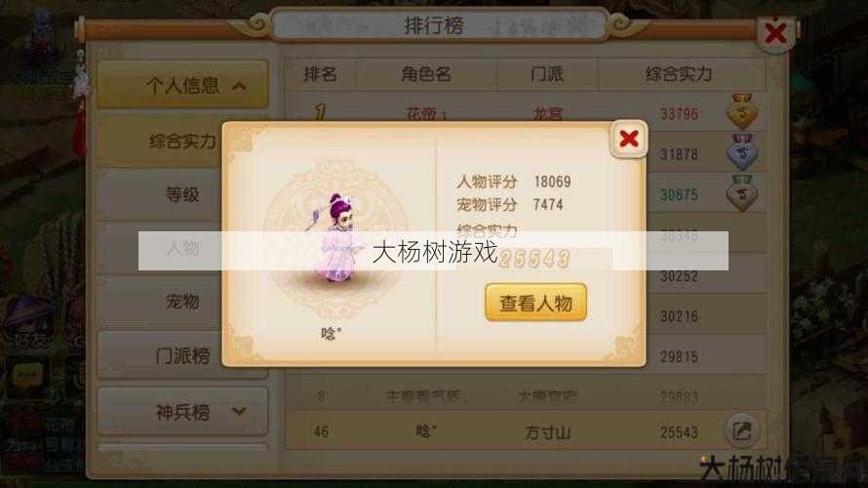
Task: Click the 综合实力 column header
Action: (x=678, y=74)
